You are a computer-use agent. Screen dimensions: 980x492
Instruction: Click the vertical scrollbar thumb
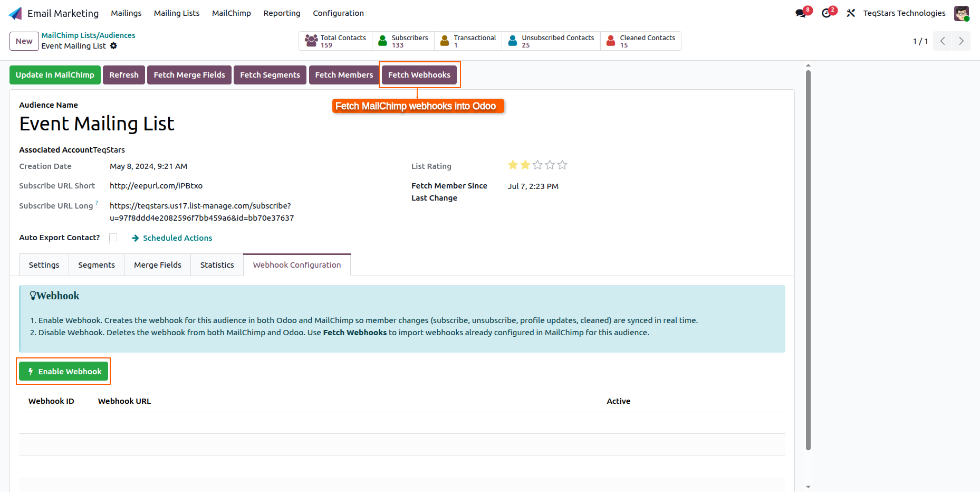tap(808, 260)
